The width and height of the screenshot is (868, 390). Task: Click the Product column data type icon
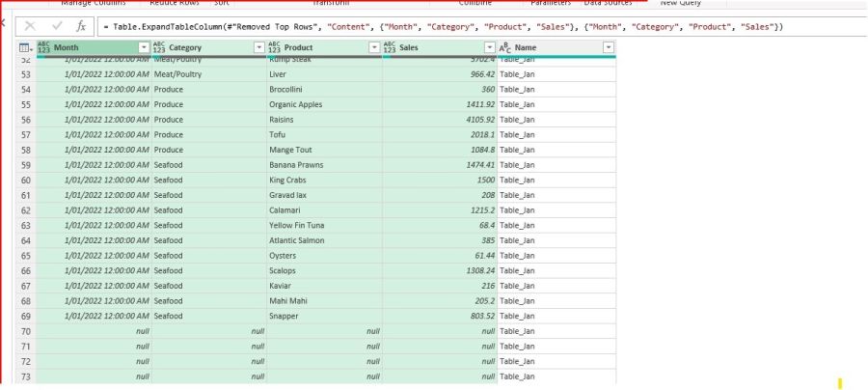[x=275, y=47]
